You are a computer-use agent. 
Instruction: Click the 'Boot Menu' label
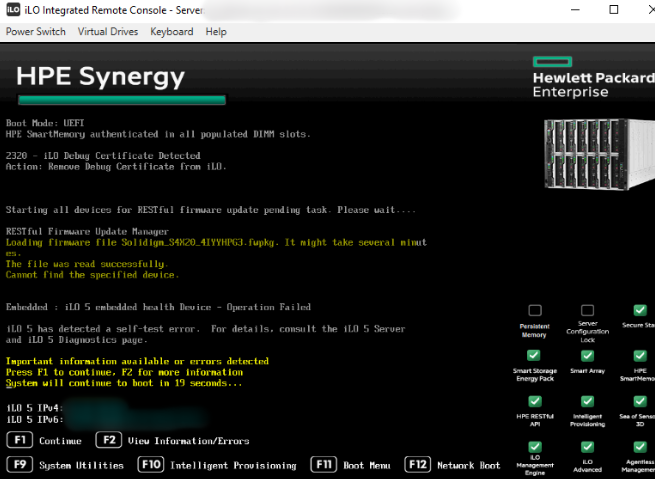367,465
